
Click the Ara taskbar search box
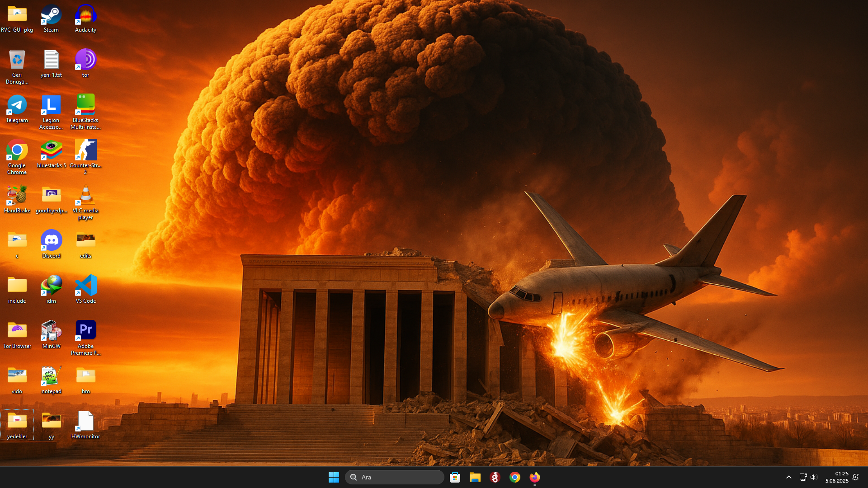[x=395, y=477]
